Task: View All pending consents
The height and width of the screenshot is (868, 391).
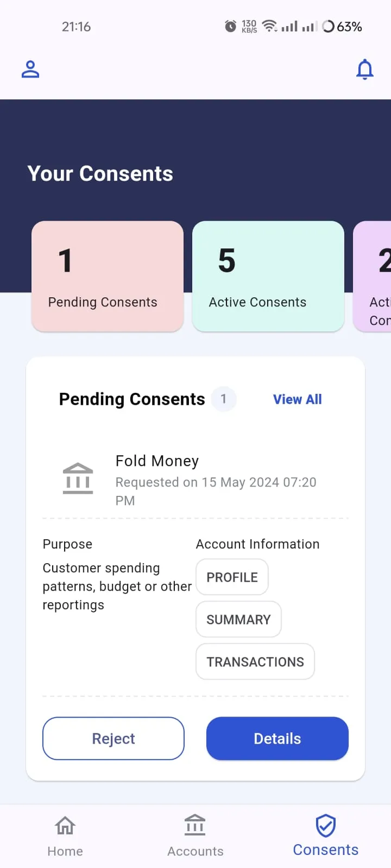Action: [297, 399]
